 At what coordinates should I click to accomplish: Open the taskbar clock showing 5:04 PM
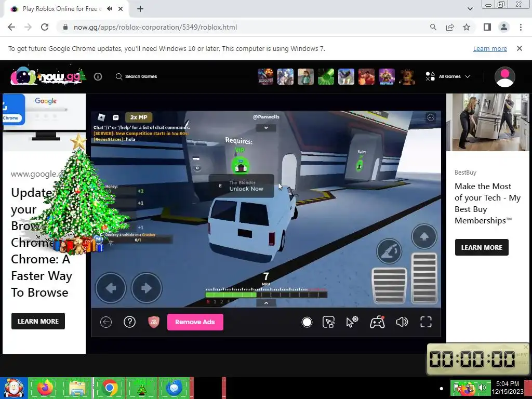point(507,388)
